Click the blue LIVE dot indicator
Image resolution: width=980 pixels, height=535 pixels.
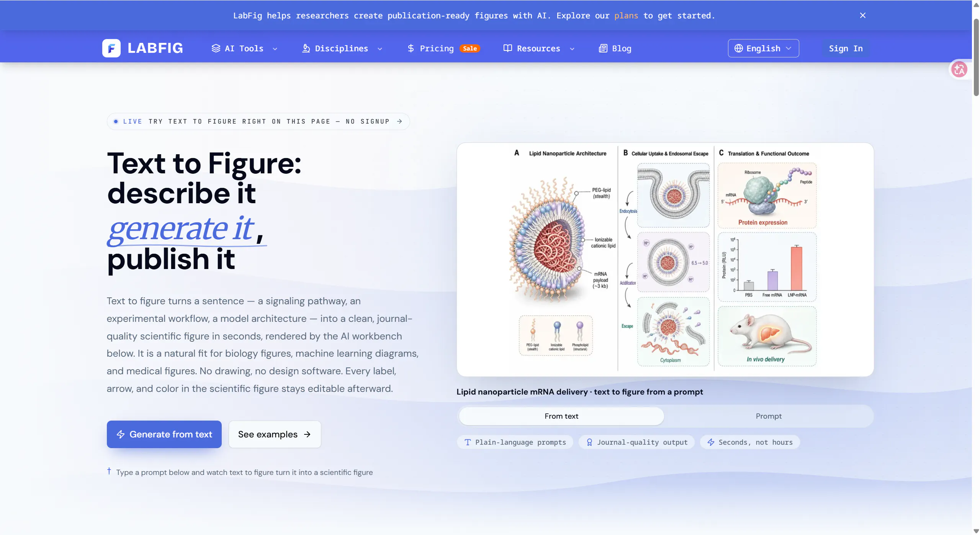tap(116, 121)
